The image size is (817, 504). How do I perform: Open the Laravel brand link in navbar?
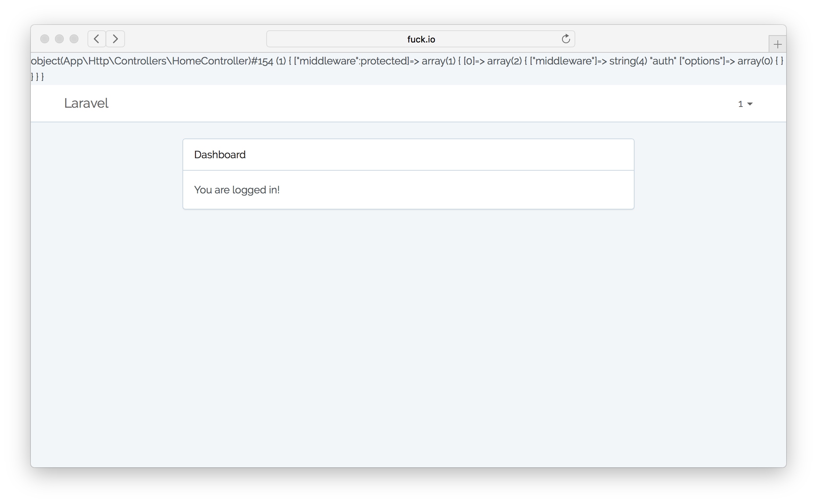click(x=86, y=103)
